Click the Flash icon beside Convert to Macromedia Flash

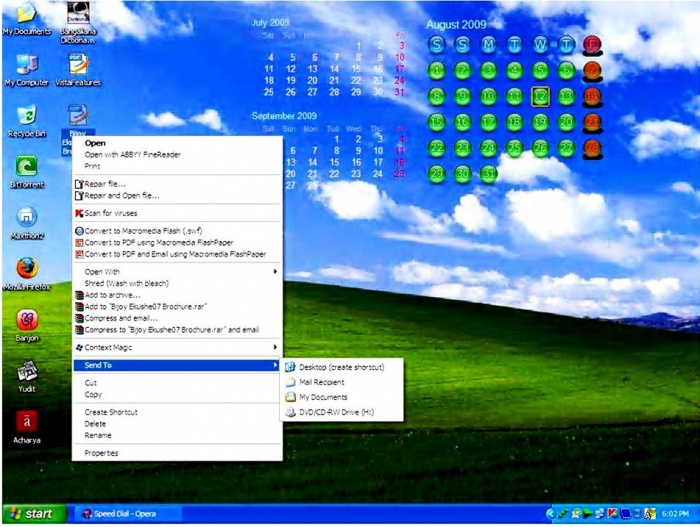(79, 231)
